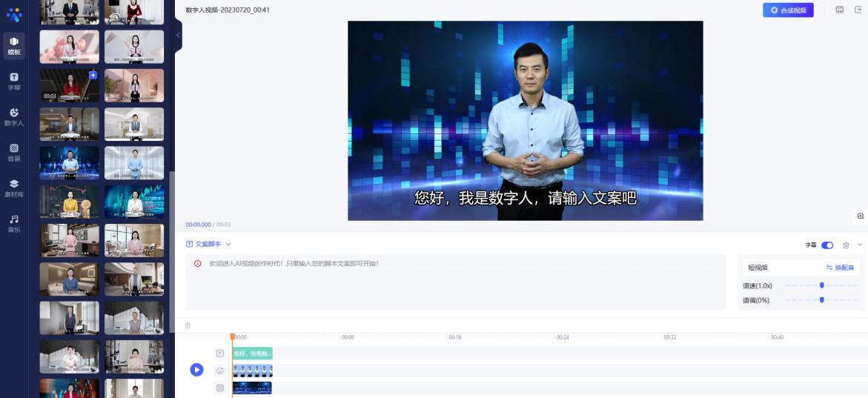Image resolution: width=868 pixels, height=398 pixels.
Task: Switch to the 数字人 digital human tab
Action: pos(14,117)
